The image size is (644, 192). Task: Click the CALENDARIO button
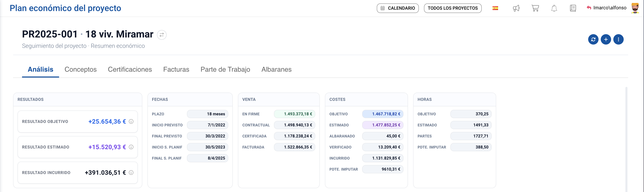tap(397, 8)
